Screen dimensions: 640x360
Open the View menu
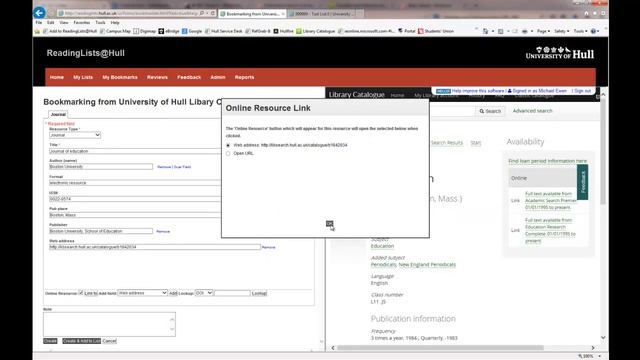[64, 22]
